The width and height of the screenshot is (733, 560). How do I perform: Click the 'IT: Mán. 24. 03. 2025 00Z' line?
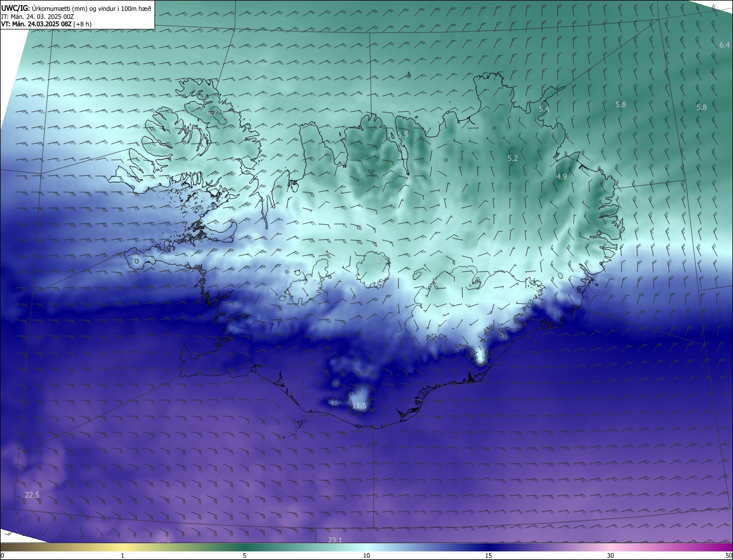click(x=37, y=17)
